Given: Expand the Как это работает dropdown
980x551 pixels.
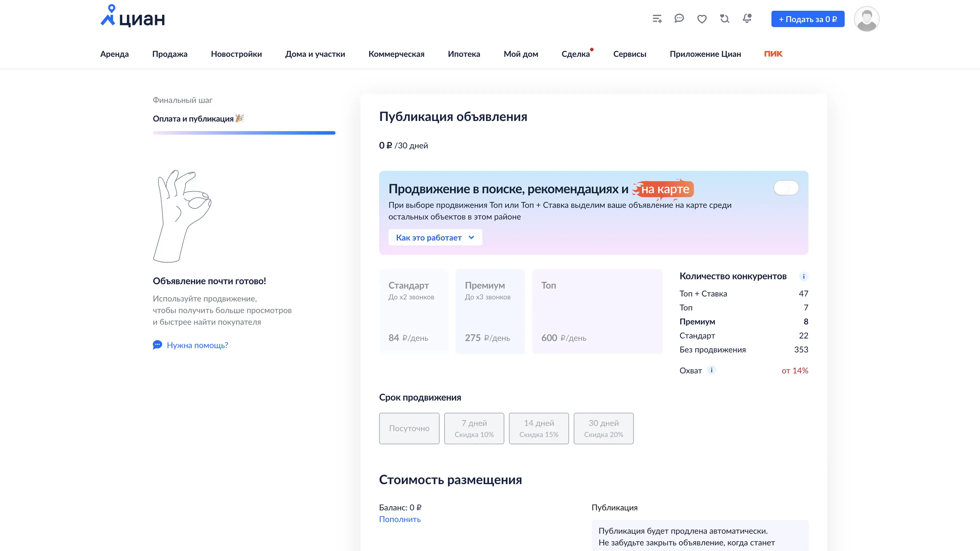Looking at the screenshot, I should click(x=435, y=238).
